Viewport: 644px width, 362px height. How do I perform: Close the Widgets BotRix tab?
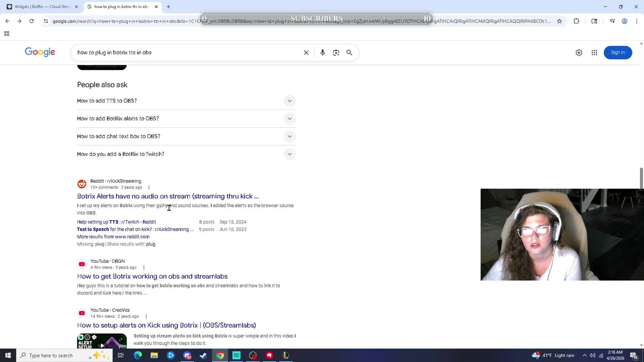point(76,7)
